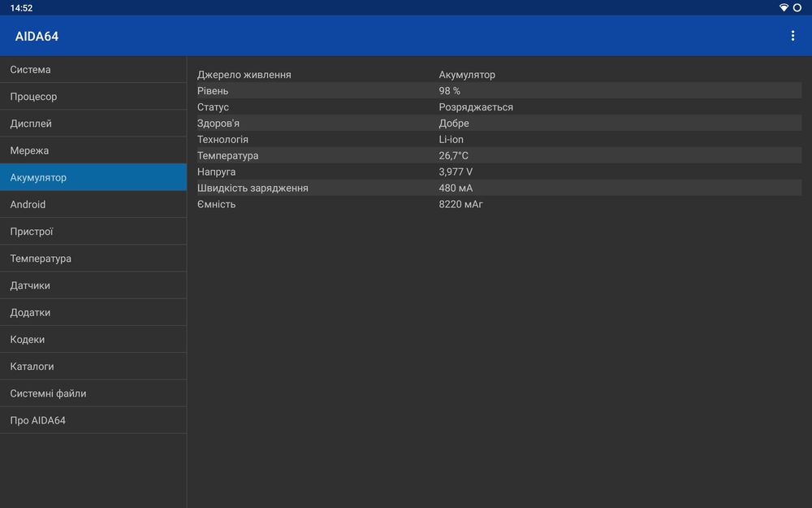Select the Розряджається status value
812x508 pixels.
click(476, 106)
